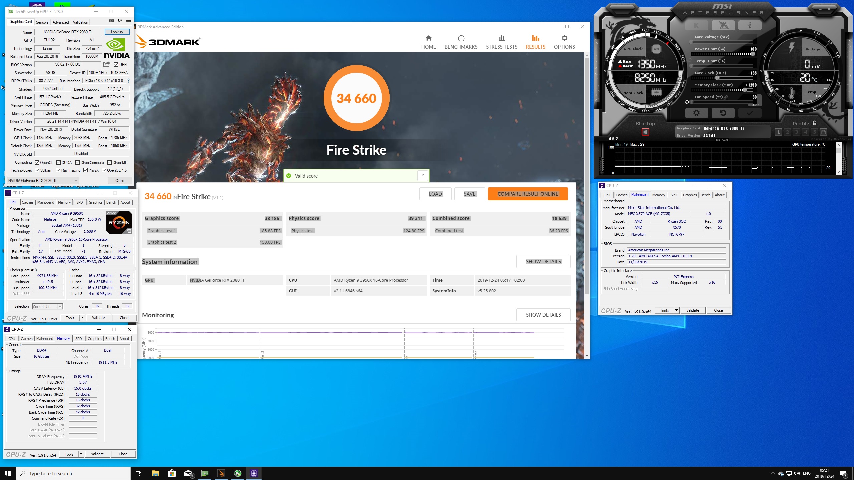Open Tools dropdown arrow in CPU-Z Mainboard window
854x504 pixels.
[x=676, y=310]
